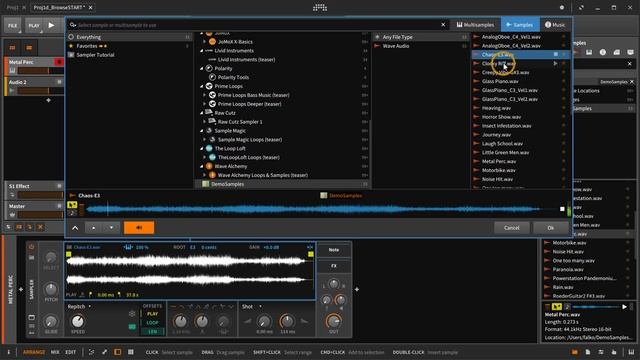Screen dimensions: 640x360
Task: Expand Raw Cutz Sampler 1
Action: (x=204, y=122)
